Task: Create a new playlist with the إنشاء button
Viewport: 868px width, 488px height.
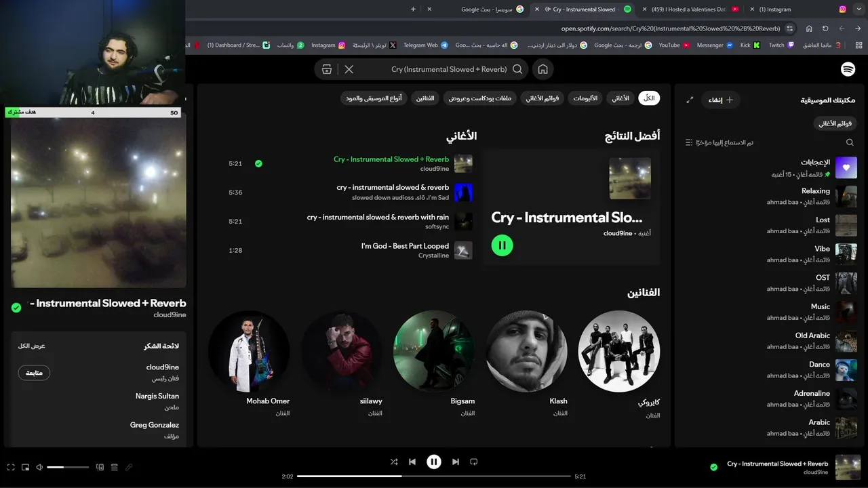Action: pos(720,100)
